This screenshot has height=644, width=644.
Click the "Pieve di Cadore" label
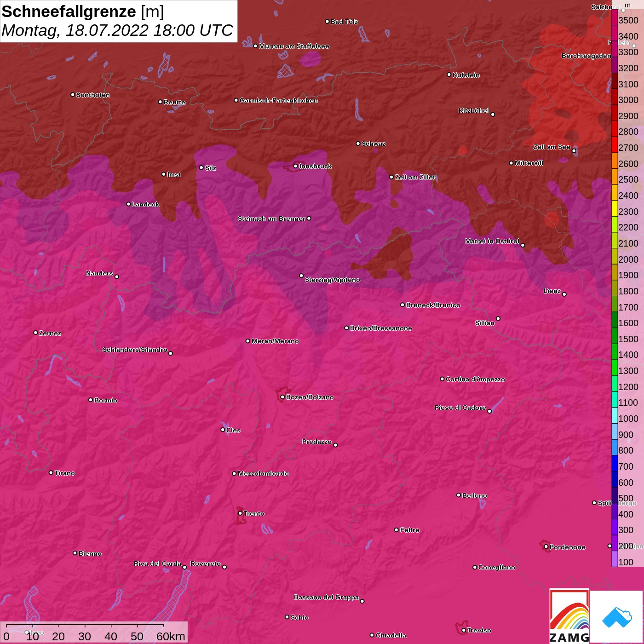click(460, 408)
